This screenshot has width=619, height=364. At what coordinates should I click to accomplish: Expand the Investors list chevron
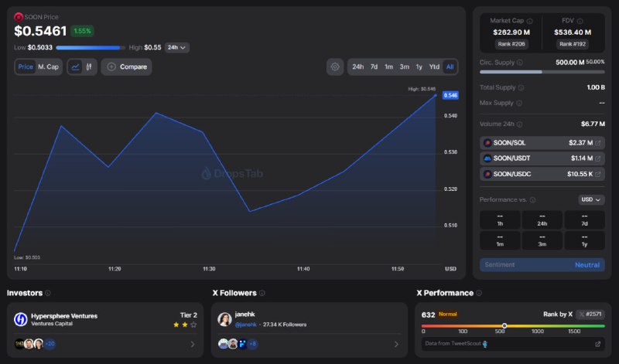pos(192,344)
